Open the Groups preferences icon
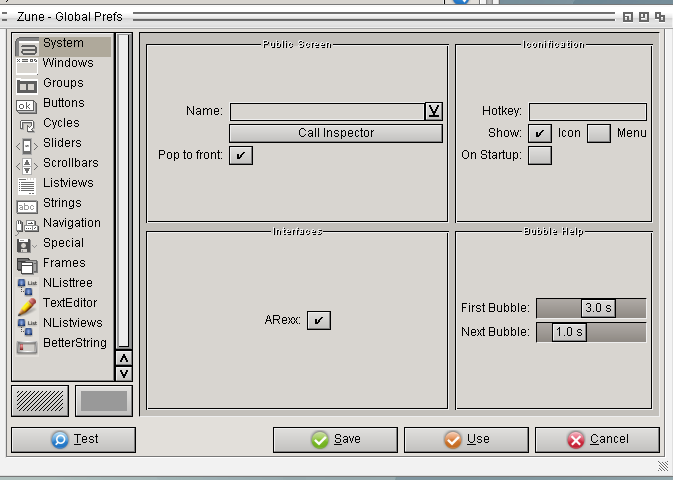 click(x=27, y=84)
